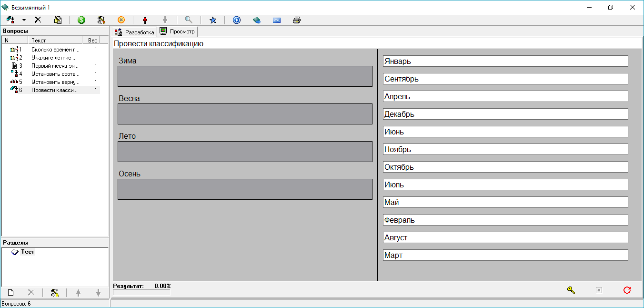Image resolution: width=644 pixels, height=308 pixels.
Task: Click the Вопросов: 6 status text
Action: 17,304
